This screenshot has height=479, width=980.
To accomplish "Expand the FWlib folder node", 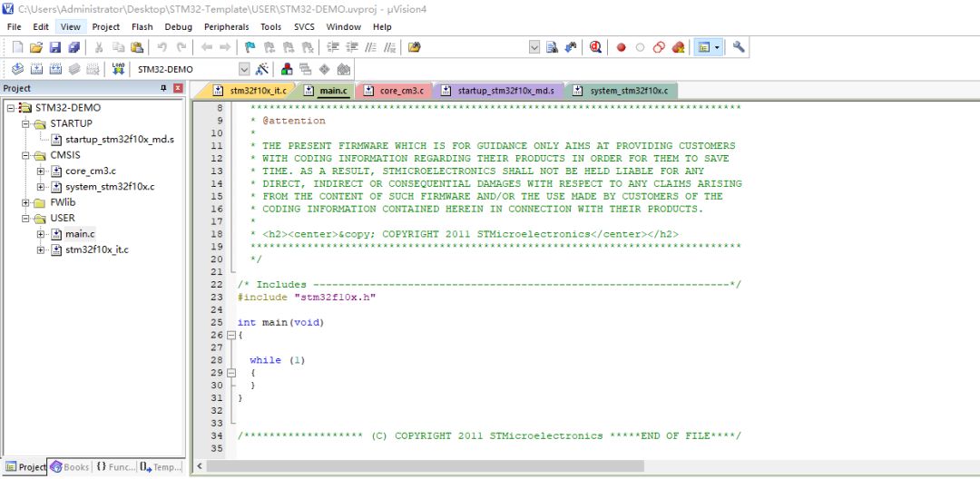I will 25,202.
